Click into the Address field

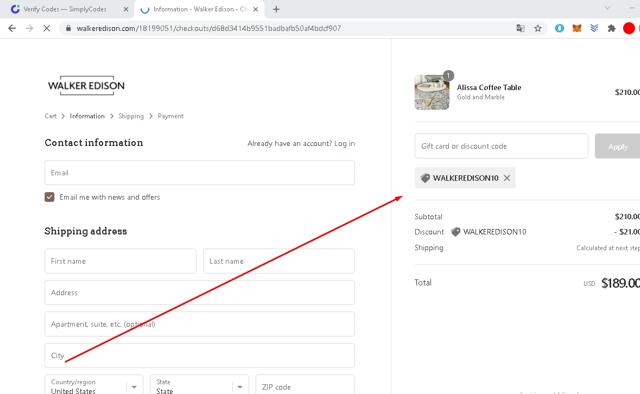click(200, 292)
